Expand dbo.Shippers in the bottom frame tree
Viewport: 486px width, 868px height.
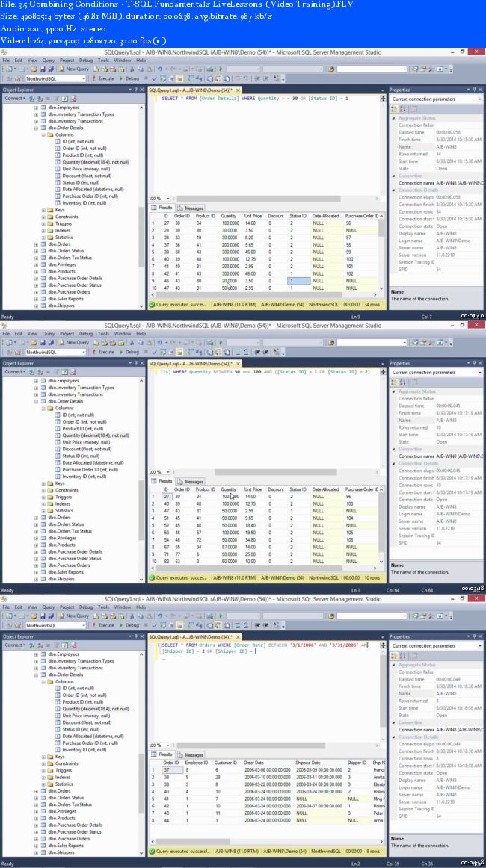[37, 852]
